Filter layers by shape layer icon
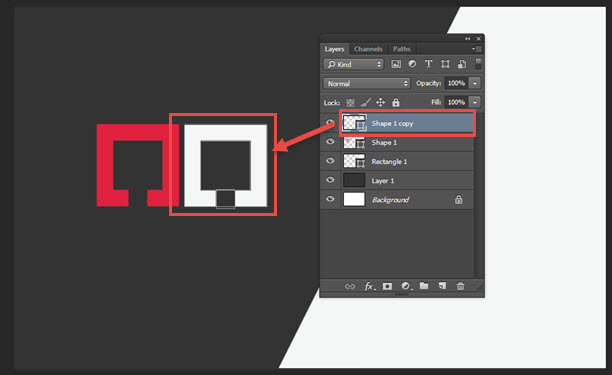This screenshot has height=375, width=612. (x=445, y=64)
